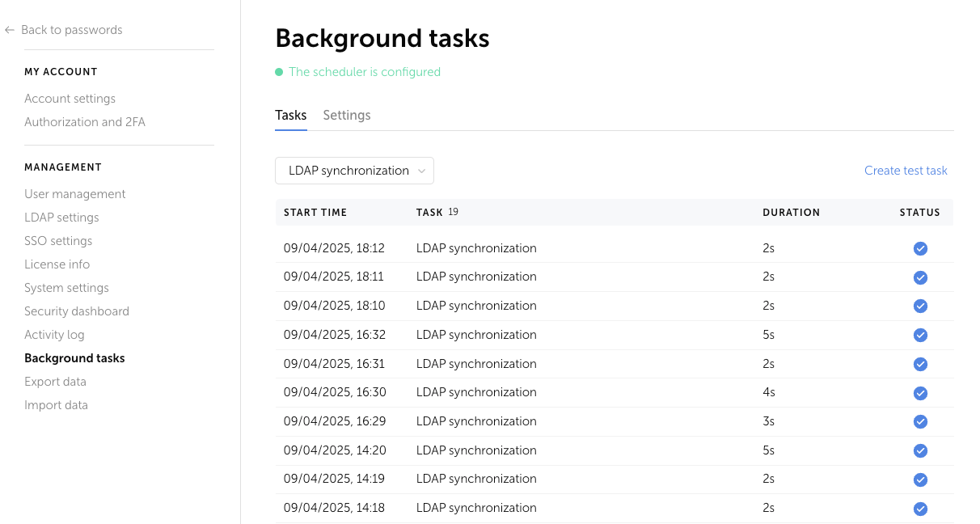Open LDAP settings in the sidebar
980x524 pixels.
[62, 217]
